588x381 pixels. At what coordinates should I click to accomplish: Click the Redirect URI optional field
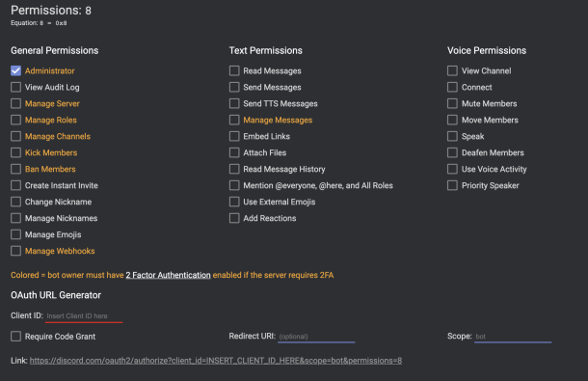(x=316, y=337)
